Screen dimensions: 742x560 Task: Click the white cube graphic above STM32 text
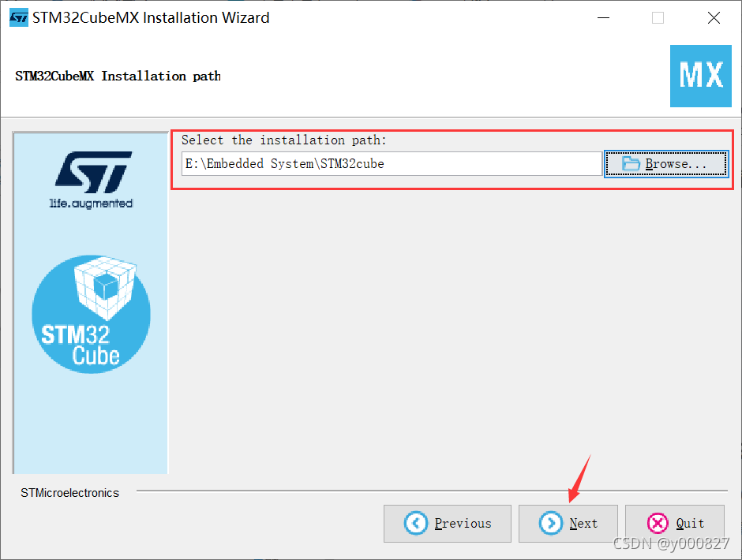105,288
